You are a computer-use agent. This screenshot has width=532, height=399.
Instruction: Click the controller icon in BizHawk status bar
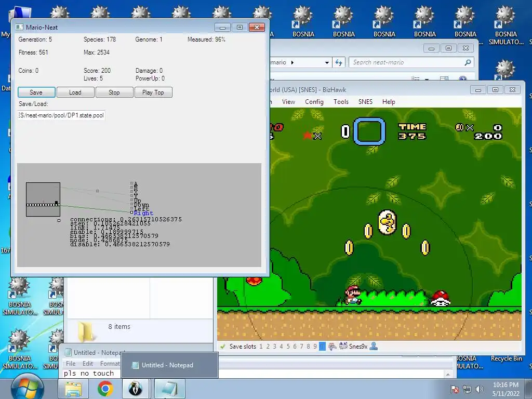[332, 347]
